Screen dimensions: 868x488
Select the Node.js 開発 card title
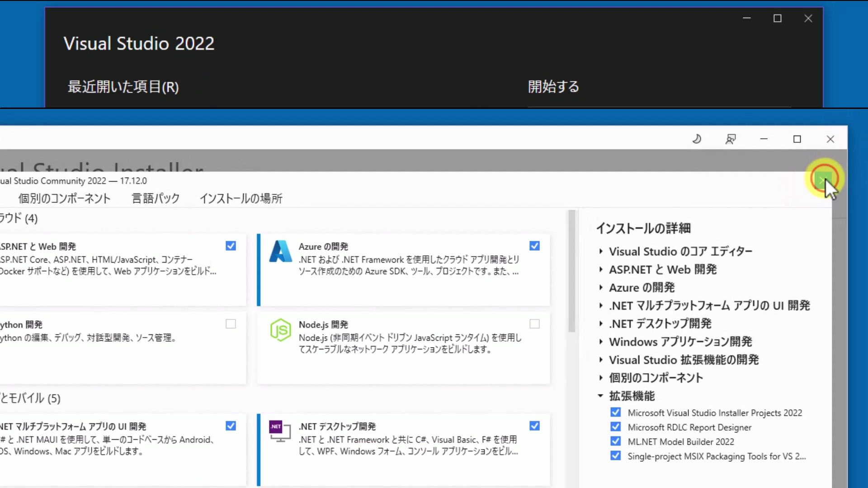coord(323,325)
